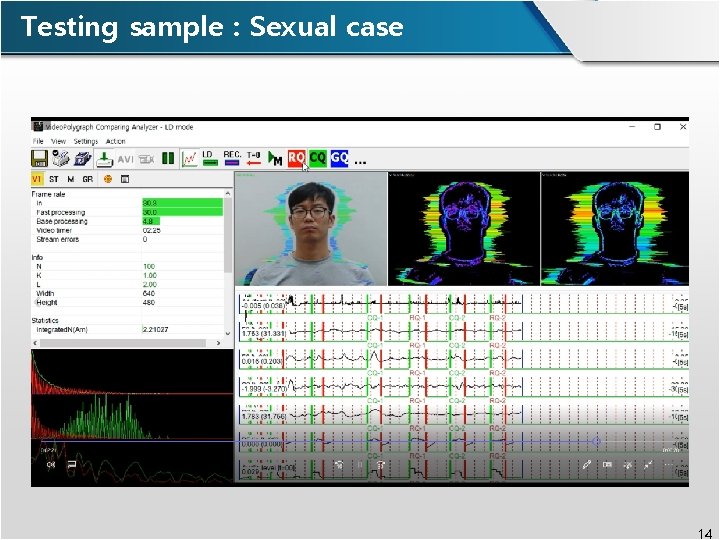Open the Action menu
This screenshot has width=720, height=540.
[115, 141]
